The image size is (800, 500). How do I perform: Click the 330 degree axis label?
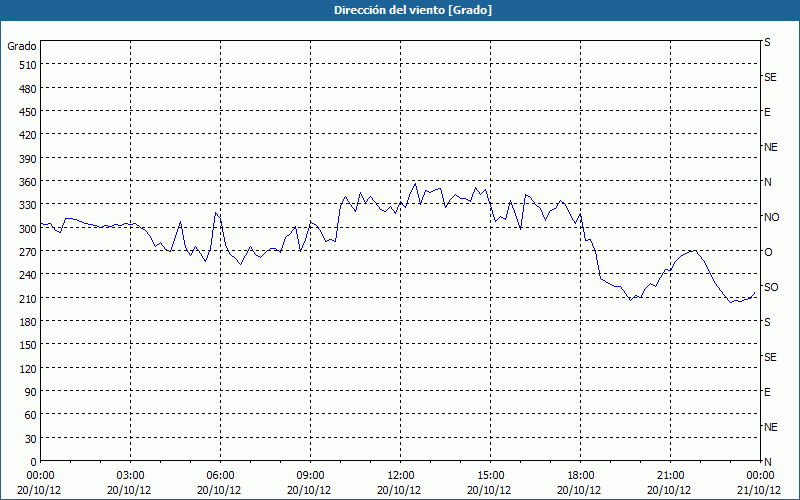(x=28, y=205)
